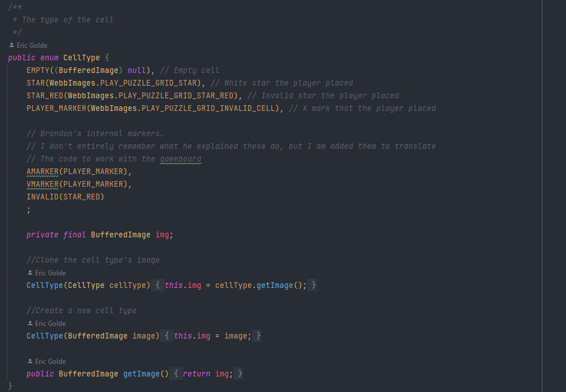Click the author icon above enum CellType
Image resolution: width=566 pixels, height=392 pixels.
(x=12, y=45)
